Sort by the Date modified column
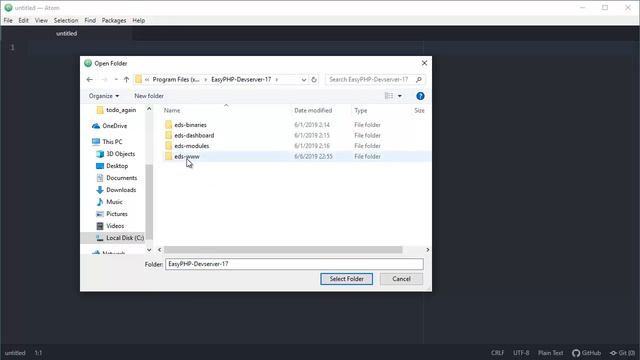 313,111
